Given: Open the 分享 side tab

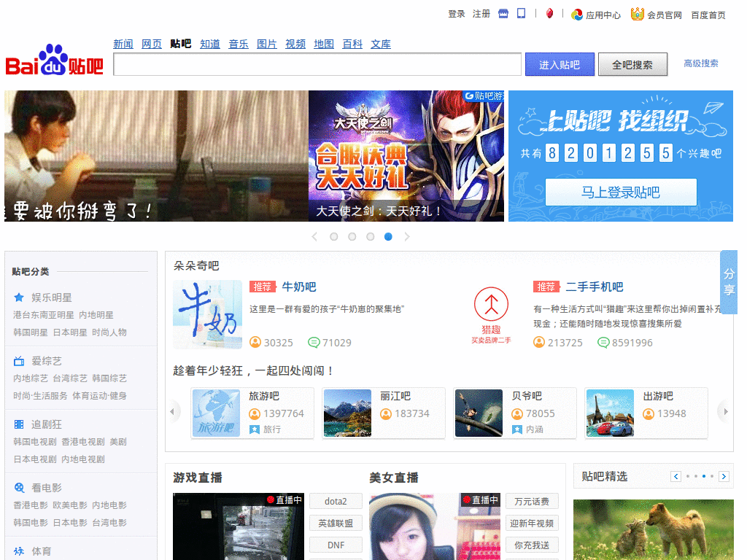Looking at the screenshot, I should click(x=729, y=282).
